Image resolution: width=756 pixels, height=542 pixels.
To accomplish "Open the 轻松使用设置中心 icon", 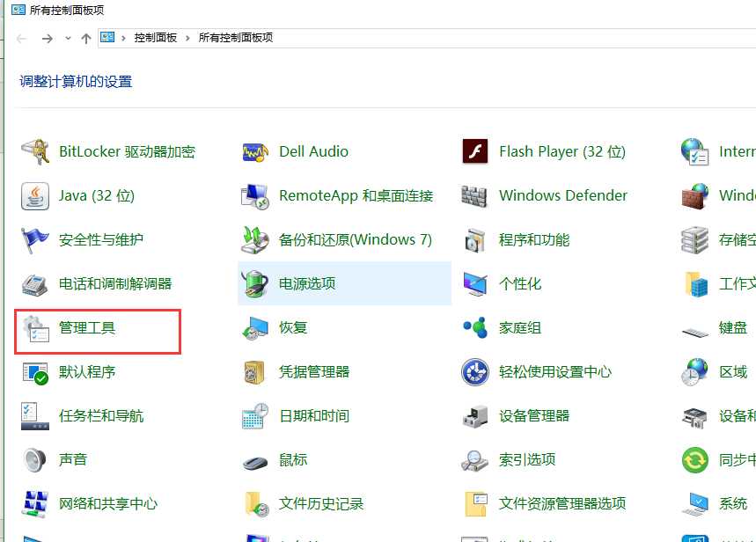I will point(475,372).
